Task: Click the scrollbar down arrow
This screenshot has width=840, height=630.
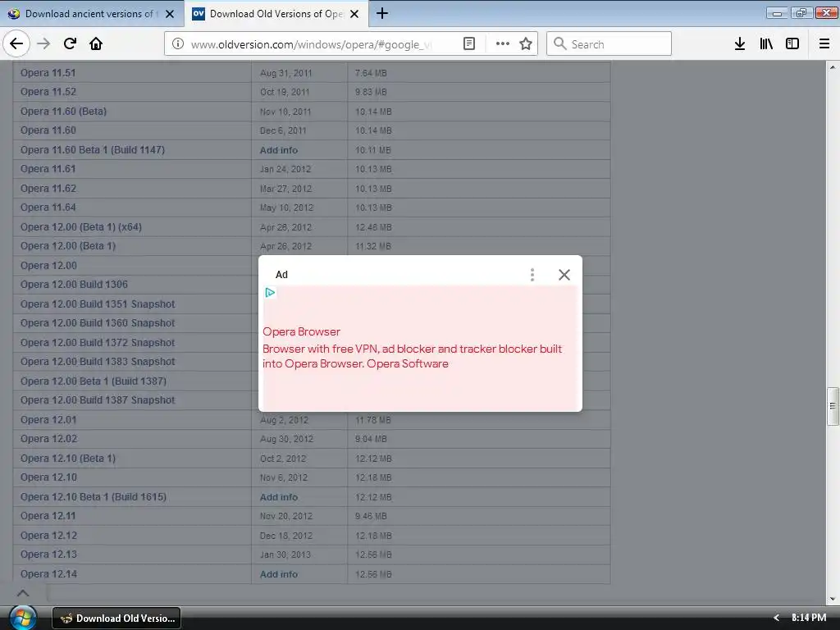Action: [833, 599]
